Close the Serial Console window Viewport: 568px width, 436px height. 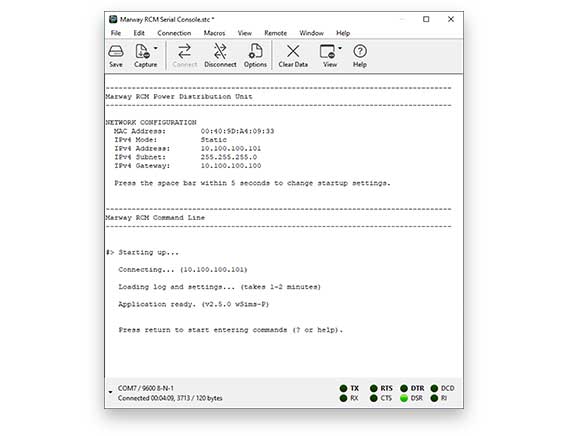point(451,19)
